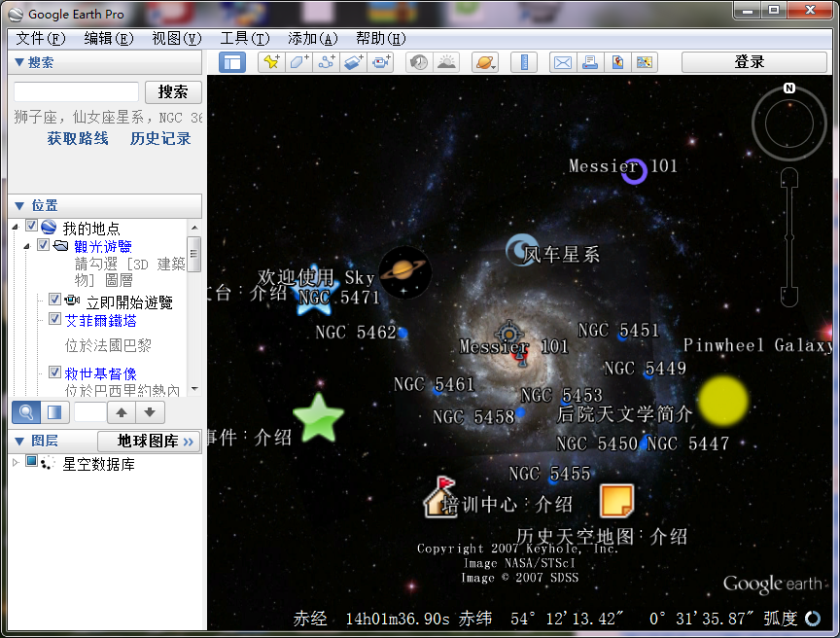Screen dimensions: 840x638
Task: Toggle the 星空数据库 layer checkbox
Action: 32,461
